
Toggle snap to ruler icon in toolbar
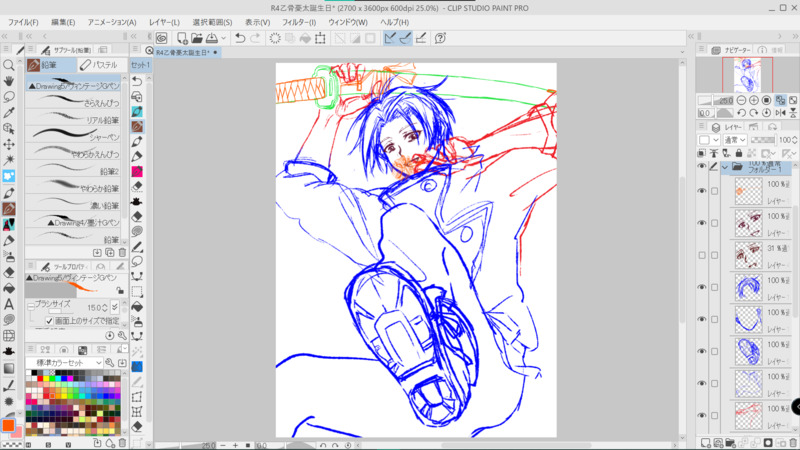coord(390,38)
